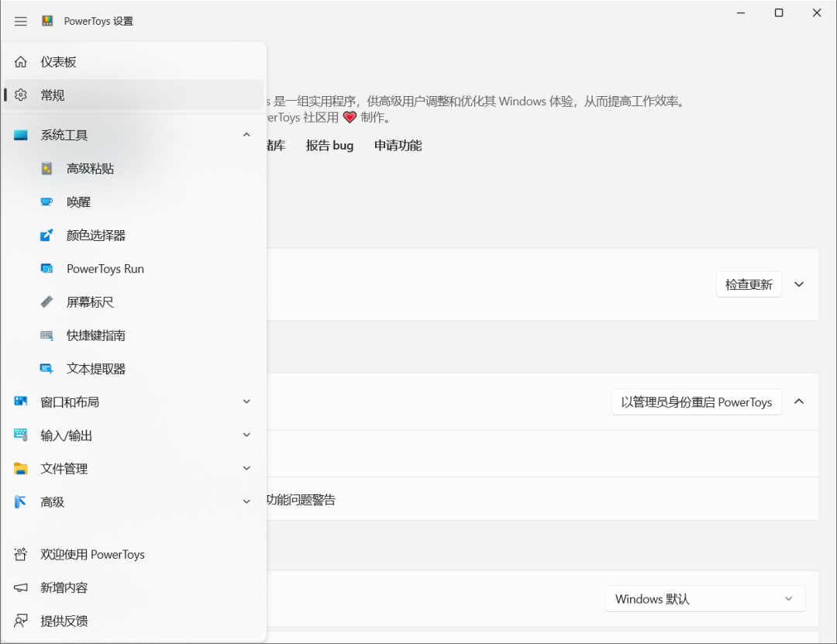Screen dimensions: 837x644
Task: Open the 仪表板 dashboard page
Action: tap(133, 62)
